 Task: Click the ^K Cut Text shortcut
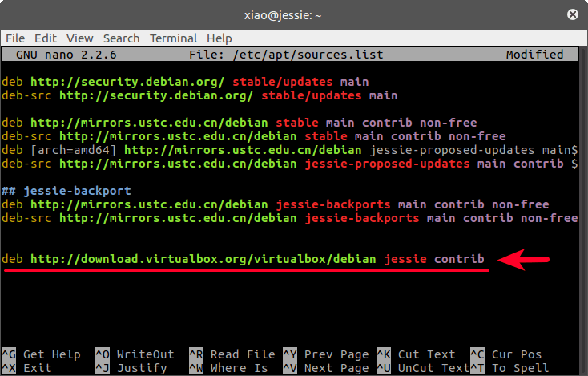pos(416,354)
